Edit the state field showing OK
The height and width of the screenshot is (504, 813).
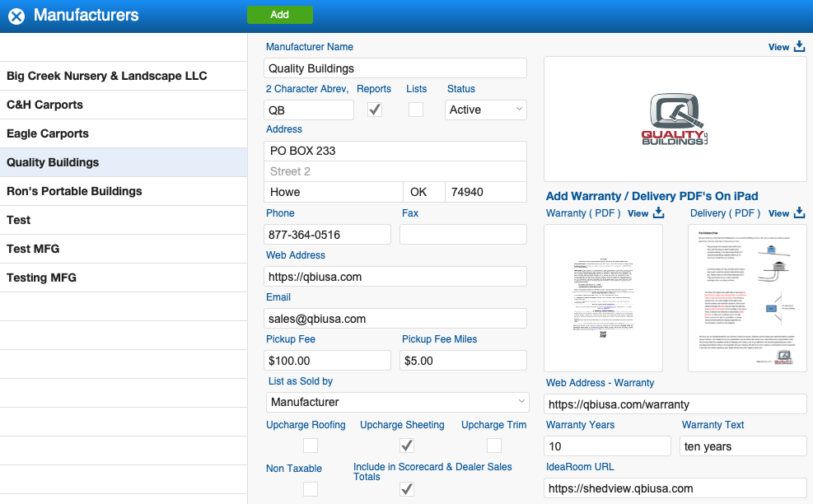coord(424,192)
